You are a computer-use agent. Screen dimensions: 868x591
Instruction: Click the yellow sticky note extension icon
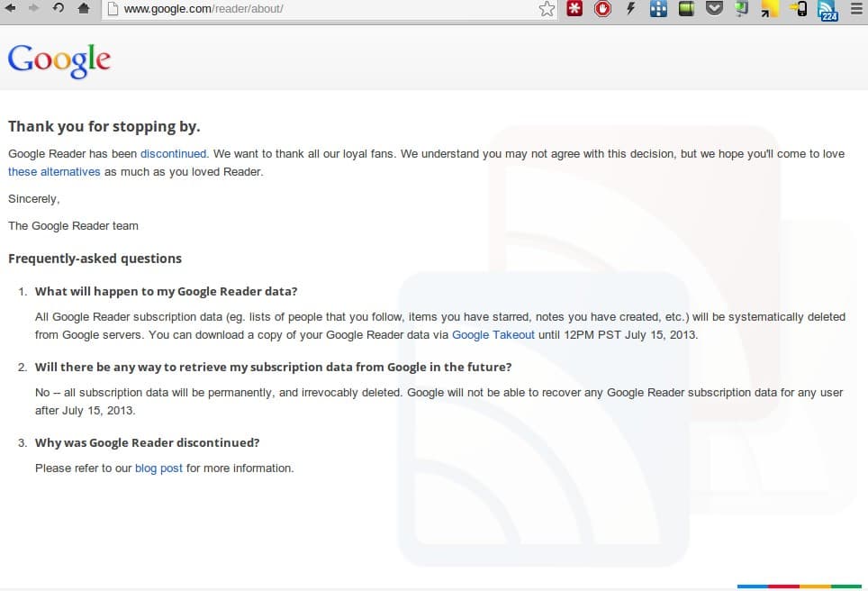click(770, 8)
